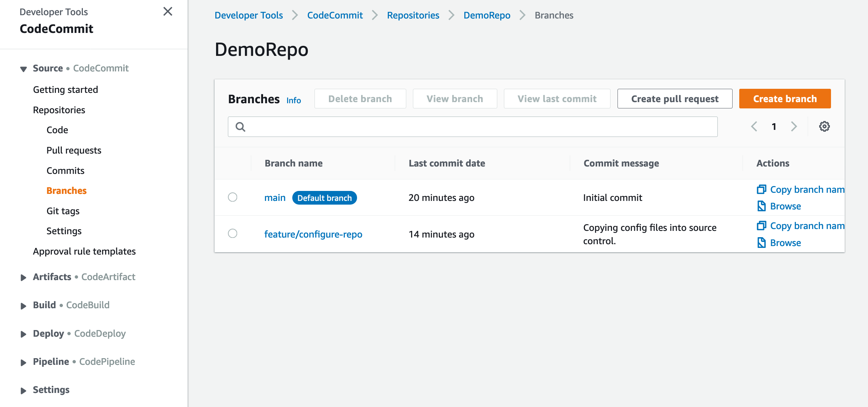Open DemoRepo from the breadcrumb
Viewport: 868px width, 407px height.
487,15
